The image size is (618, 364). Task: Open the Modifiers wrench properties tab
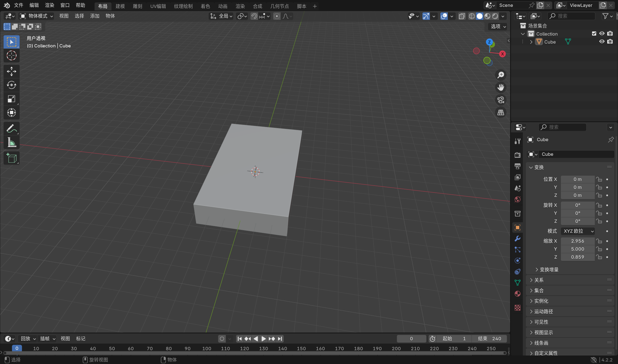[518, 239]
